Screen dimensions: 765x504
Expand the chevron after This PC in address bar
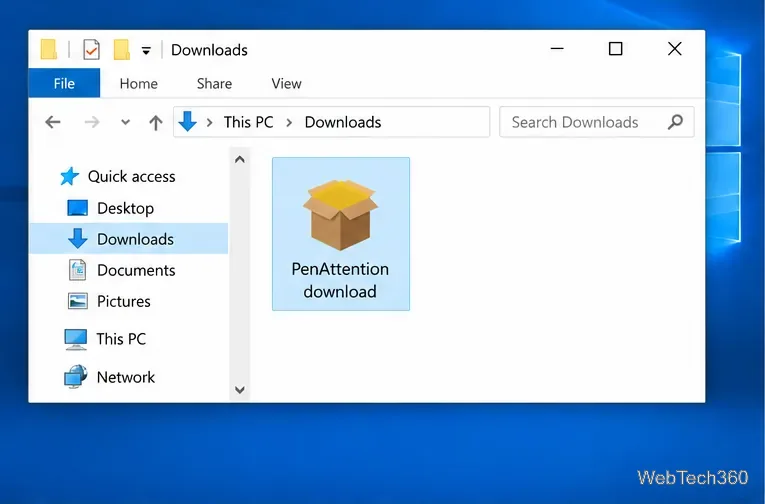289,122
